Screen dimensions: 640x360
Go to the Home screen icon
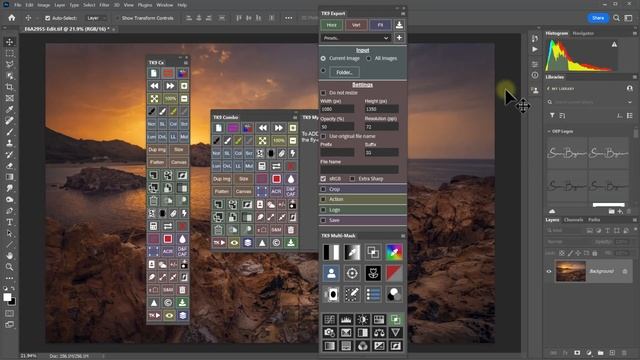pos(12,18)
